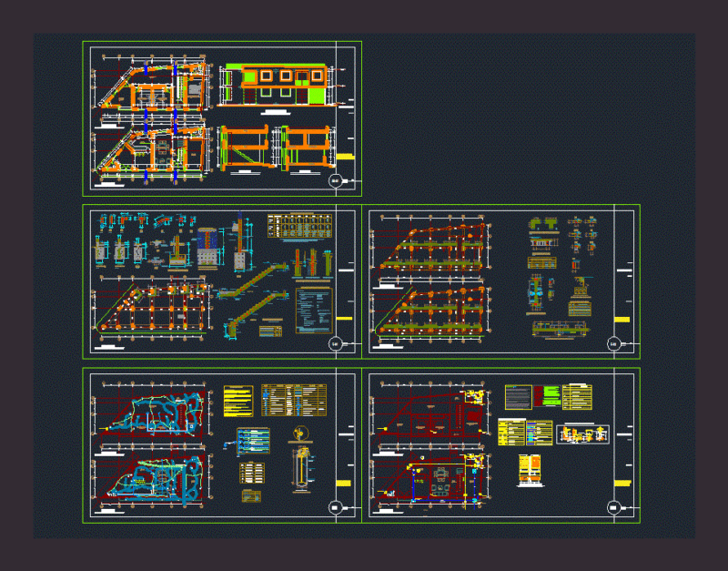
Task: Click the water tank vertical detail on plumbing sheet
Action: (x=302, y=469)
